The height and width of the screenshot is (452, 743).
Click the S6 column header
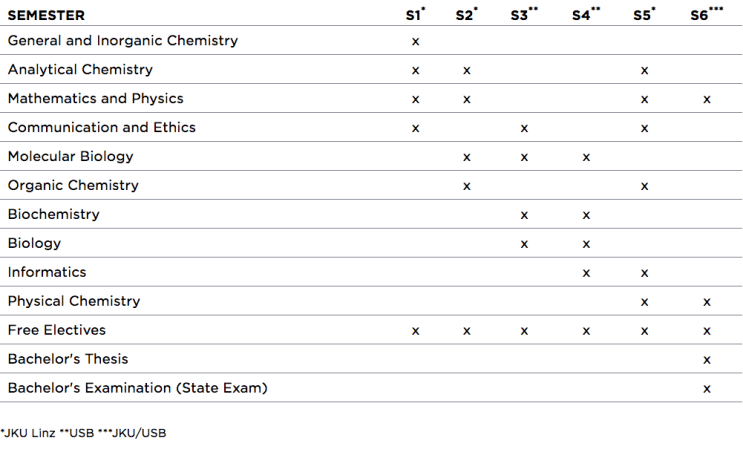[x=706, y=14]
